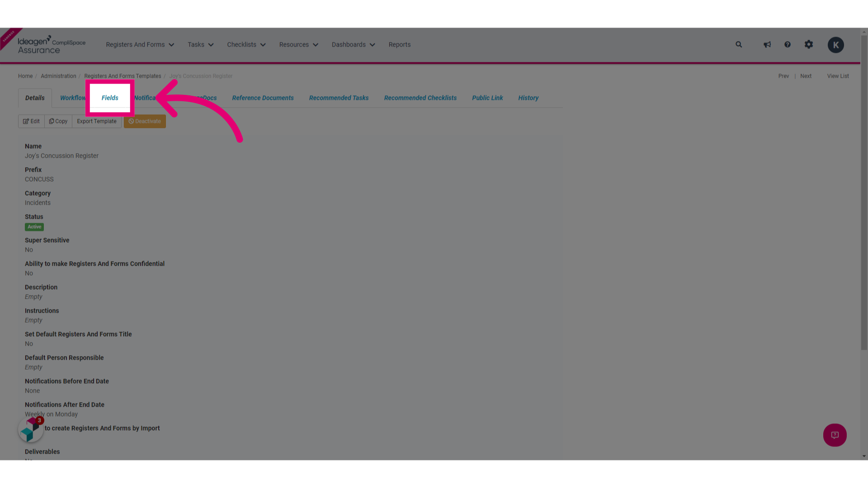Click Export Template button
Image resolution: width=868 pixels, height=488 pixels.
coord(97,121)
